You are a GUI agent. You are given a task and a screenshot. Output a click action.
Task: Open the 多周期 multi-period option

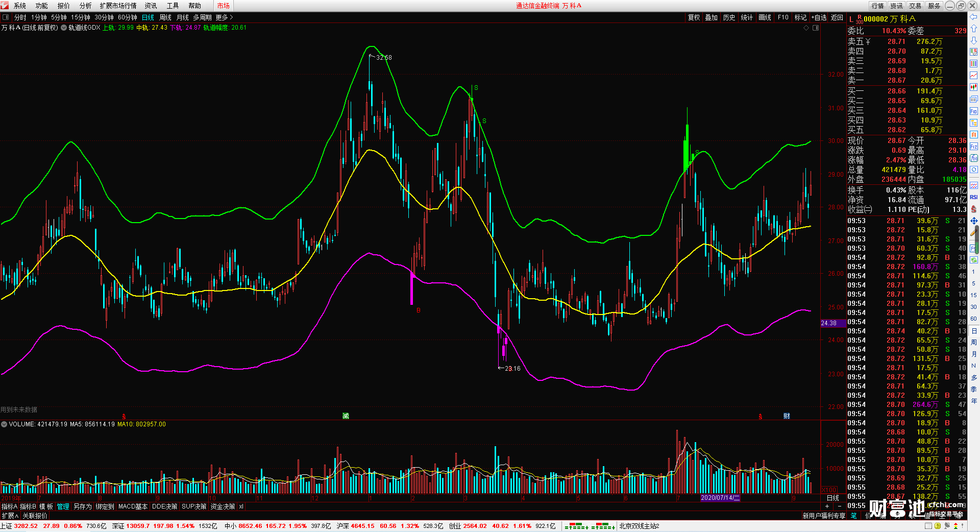(202, 17)
